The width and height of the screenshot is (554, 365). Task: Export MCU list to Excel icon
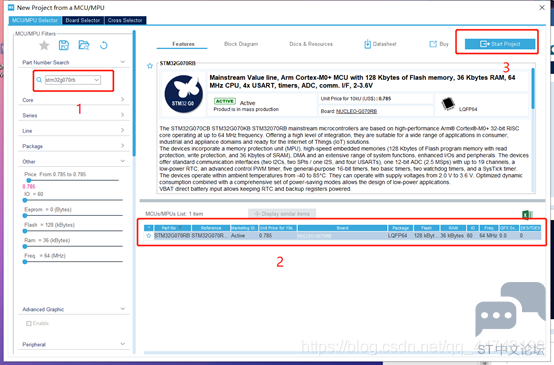(527, 214)
